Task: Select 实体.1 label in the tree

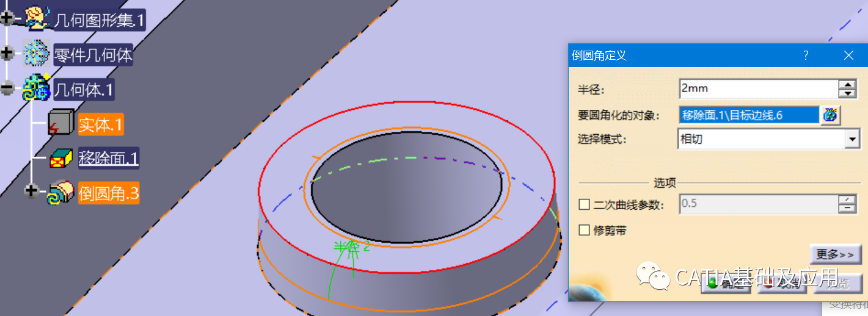Action: click(x=101, y=124)
